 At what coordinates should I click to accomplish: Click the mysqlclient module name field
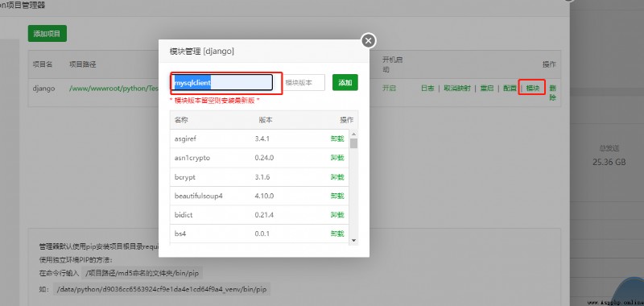point(222,83)
